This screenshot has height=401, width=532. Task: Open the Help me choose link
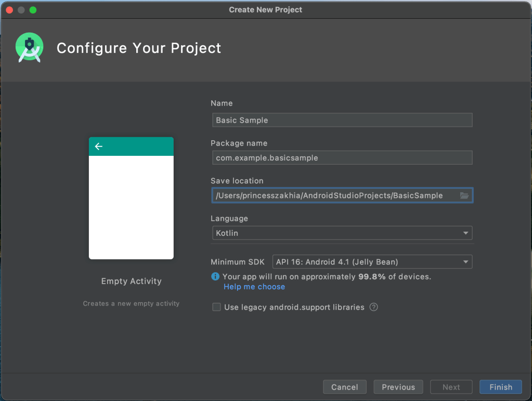254,287
